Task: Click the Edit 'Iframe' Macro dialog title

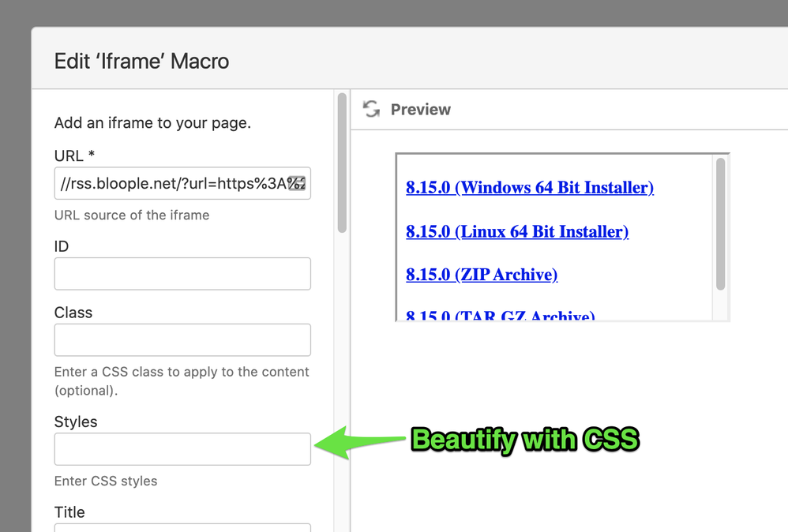Action: point(141,62)
